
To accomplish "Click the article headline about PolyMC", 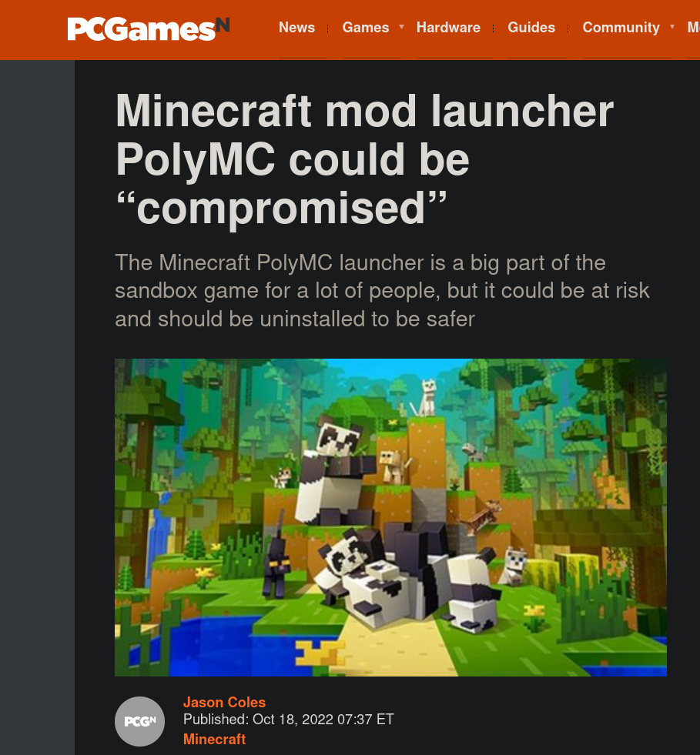I will (x=365, y=159).
